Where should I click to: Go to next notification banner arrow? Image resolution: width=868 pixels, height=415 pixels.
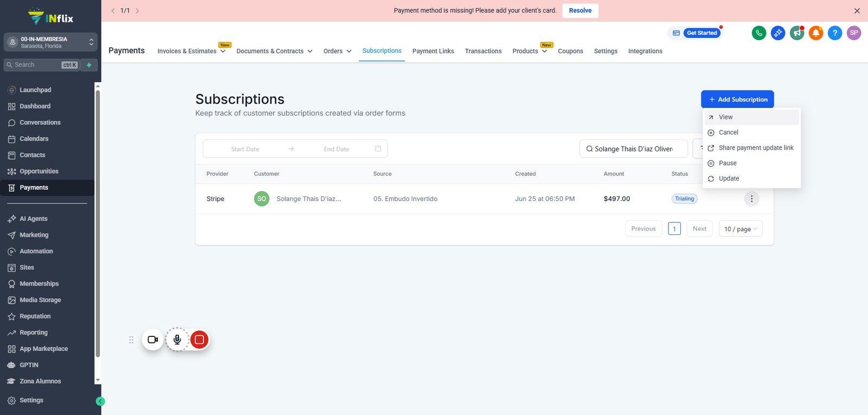coord(137,11)
